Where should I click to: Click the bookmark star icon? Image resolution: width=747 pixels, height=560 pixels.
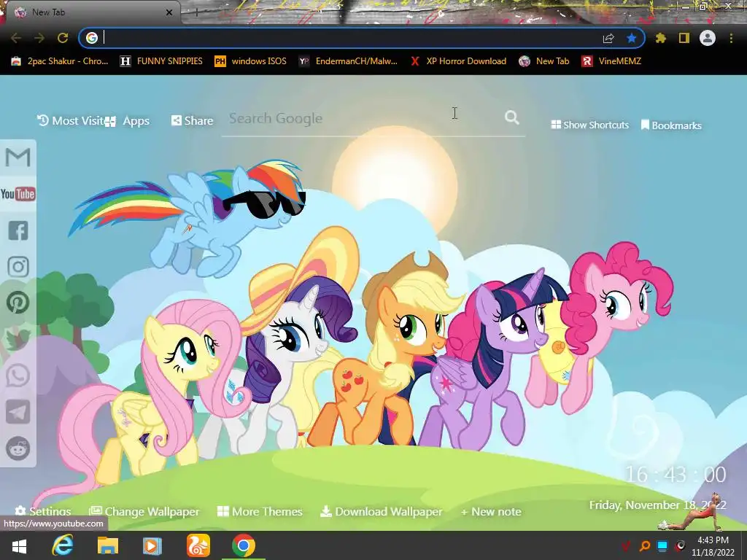632,38
